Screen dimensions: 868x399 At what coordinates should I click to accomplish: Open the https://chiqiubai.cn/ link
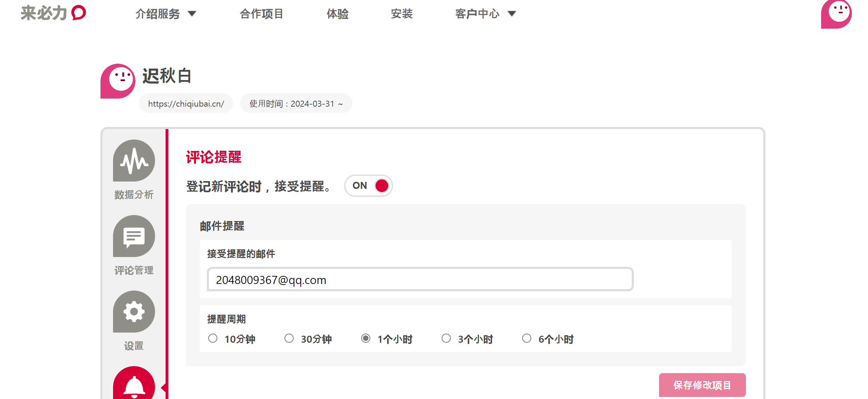186,104
